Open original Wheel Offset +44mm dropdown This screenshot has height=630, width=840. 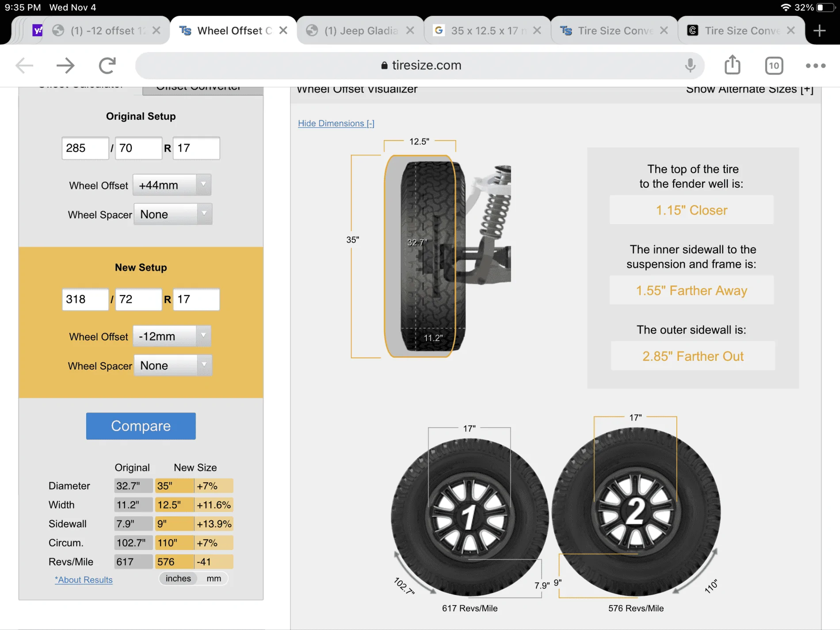point(172,185)
